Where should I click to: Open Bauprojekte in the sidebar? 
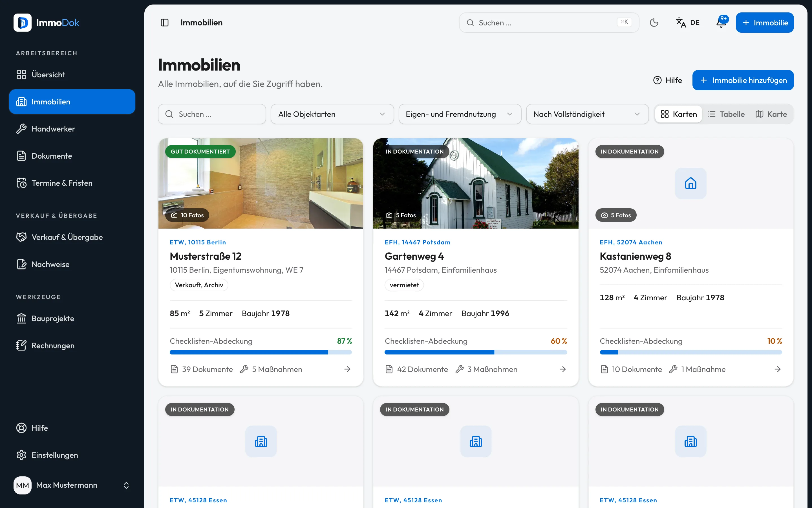click(x=72, y=319)
